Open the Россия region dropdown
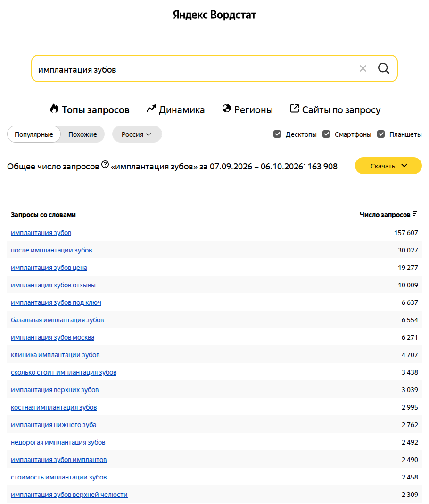 click(137, 134)
